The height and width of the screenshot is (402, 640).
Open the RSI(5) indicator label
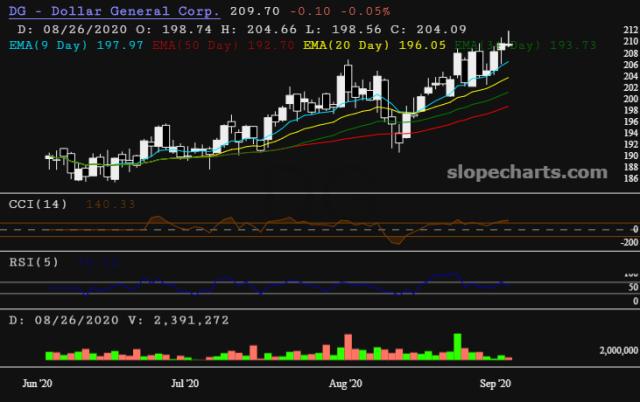(x=33, y=263)
